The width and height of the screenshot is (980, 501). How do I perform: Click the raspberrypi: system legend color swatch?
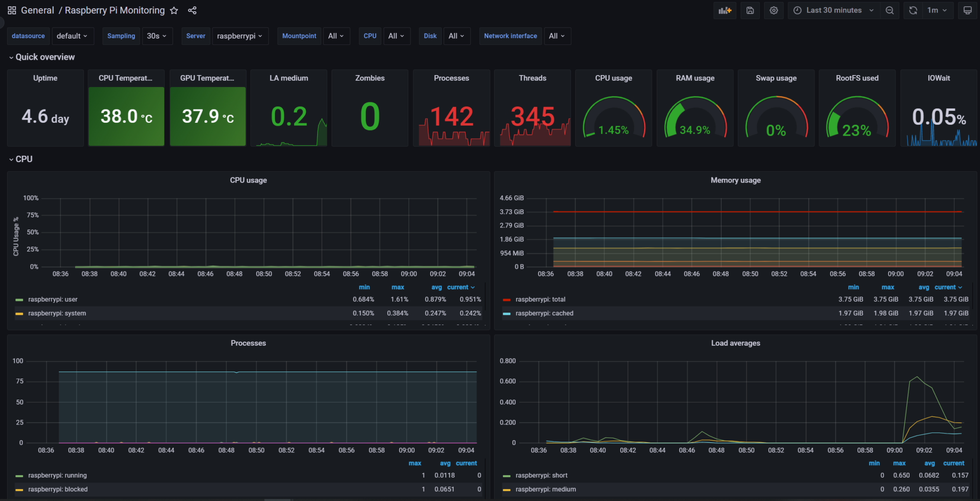pyautogui.click(x=19, y=313)
